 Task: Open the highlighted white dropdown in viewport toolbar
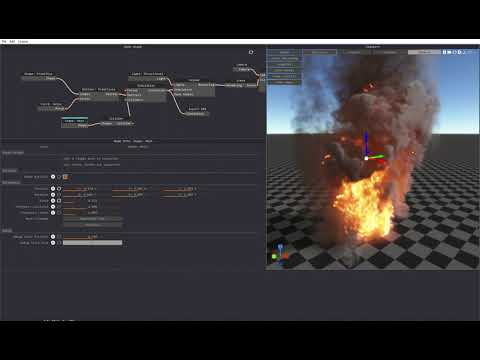pos(424,52)
